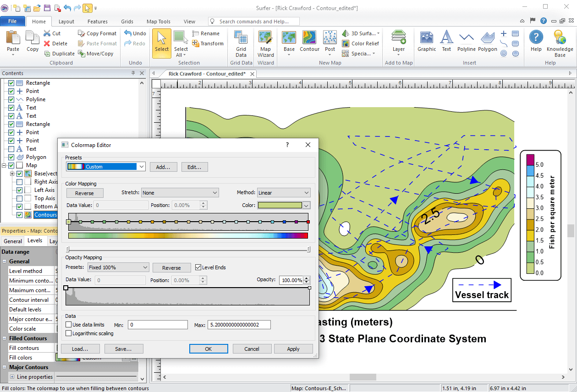Click the Duplicate icon
This screenshot has height=392, width=577.
47,54
